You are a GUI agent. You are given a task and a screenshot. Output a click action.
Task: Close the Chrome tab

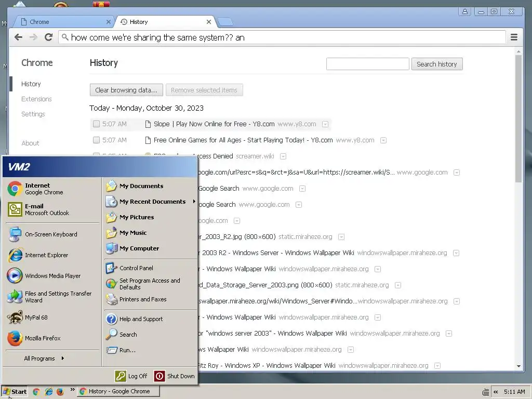[108, 22]
